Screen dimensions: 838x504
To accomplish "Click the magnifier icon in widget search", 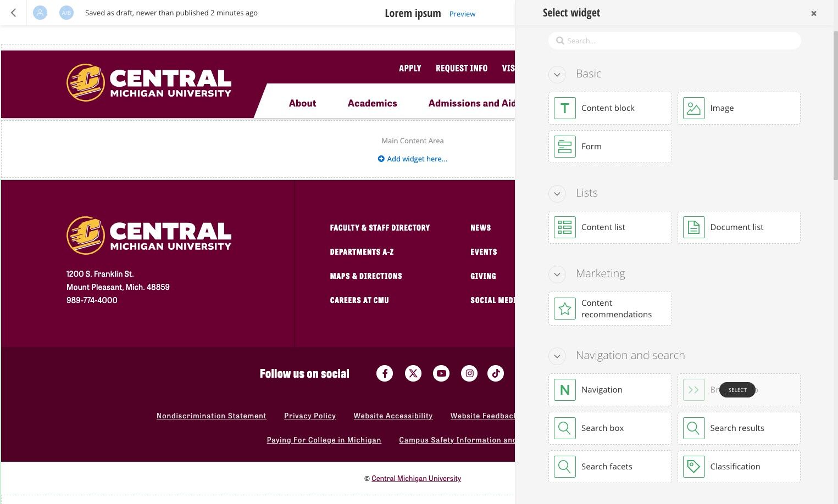I will click(560, 41).
